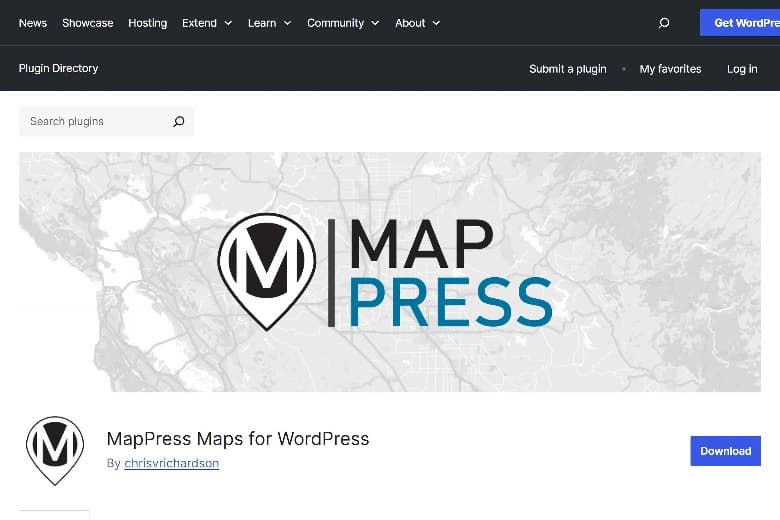Open the Showcase menu item
780x520 pixels.
point(88,23)
